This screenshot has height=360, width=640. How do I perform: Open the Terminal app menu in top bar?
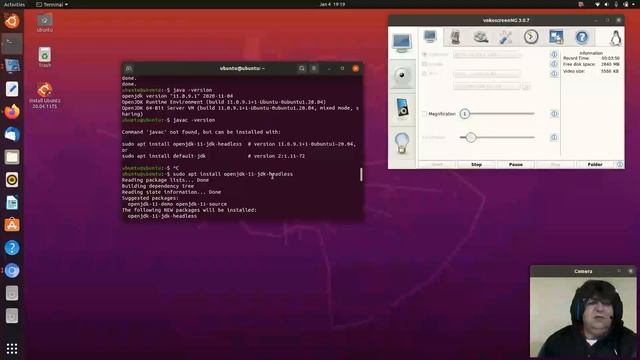[52, 4]
